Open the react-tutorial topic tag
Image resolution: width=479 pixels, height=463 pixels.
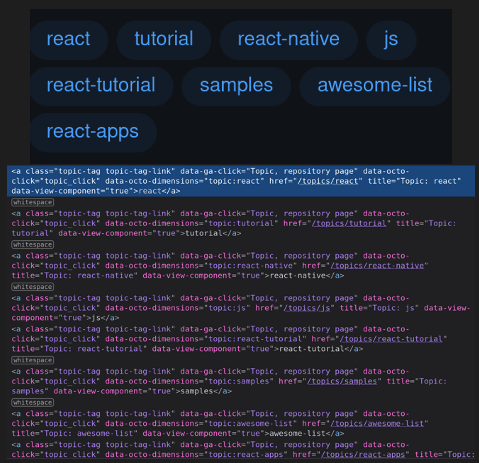click(x=101, y=86)
